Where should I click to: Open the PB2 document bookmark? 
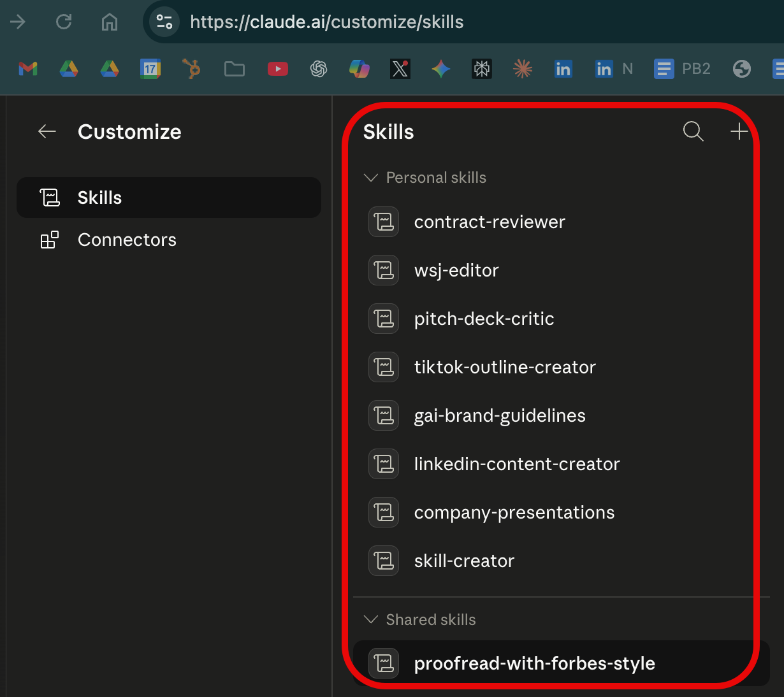pos(682,69)
